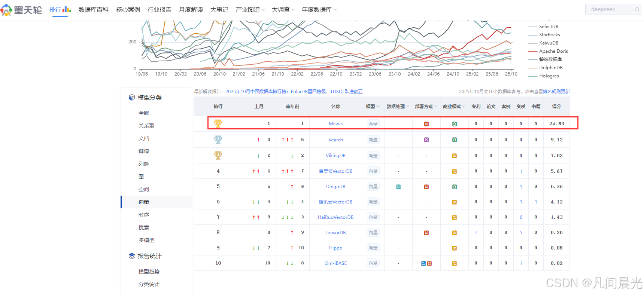Toggle 磐维数据库 series in chart legend
Screen dimensions: 644x294
point(545,59)
